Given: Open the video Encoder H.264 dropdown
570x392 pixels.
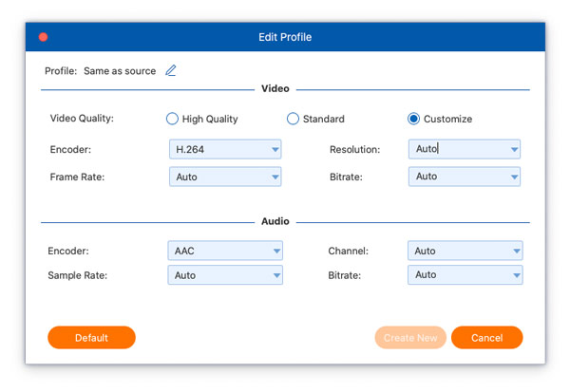Looking at the screenshot, I should coord(225,149).
